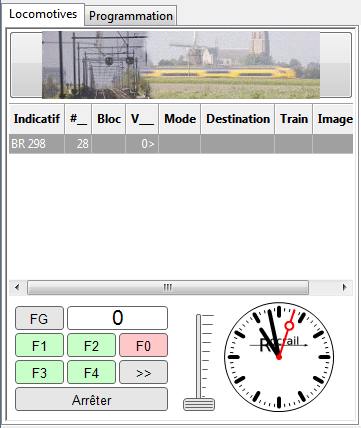Toggle the F0 lights function
The image size is (361, 428).
144,345
